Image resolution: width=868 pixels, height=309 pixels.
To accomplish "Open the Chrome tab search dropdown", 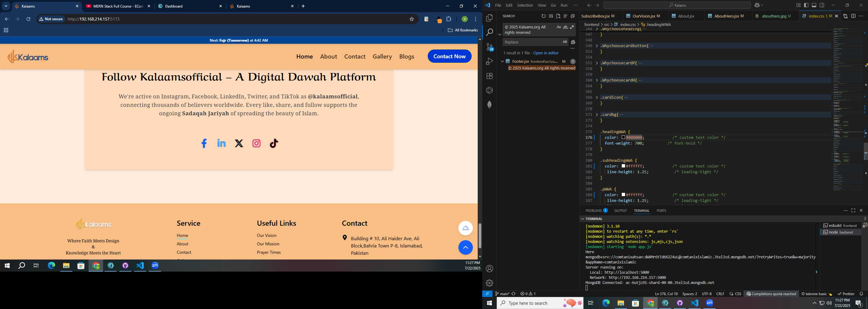I will click(6, 6).
